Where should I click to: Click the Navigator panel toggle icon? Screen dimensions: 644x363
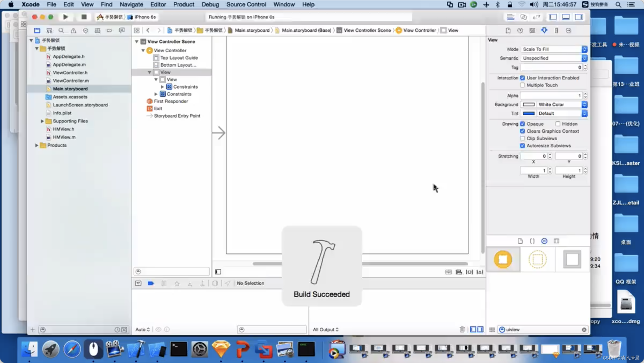click(x=553, y=17)
